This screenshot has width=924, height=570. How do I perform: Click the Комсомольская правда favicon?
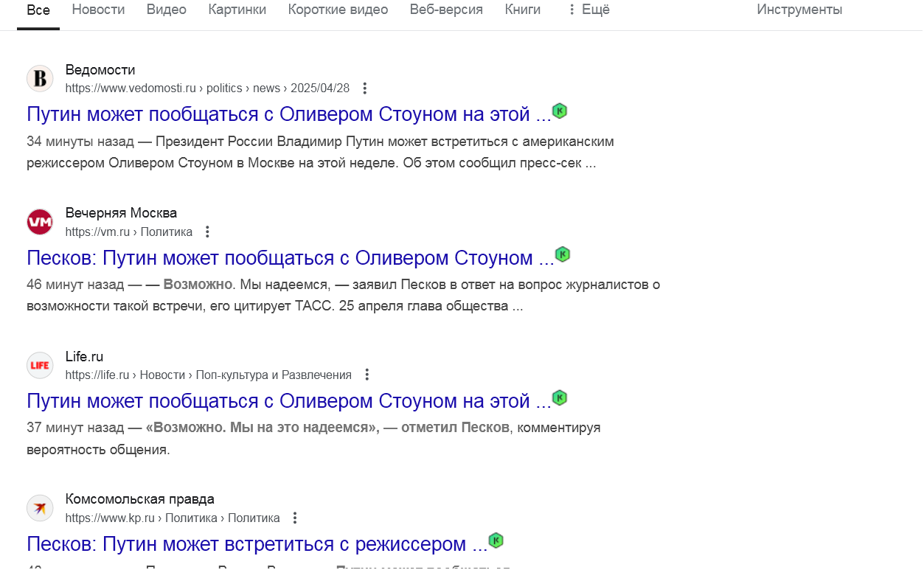coord(40,508)
